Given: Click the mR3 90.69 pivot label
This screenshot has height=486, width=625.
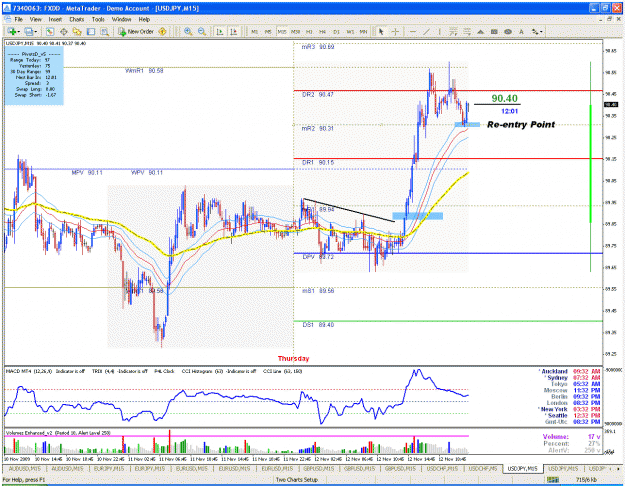Looking at the screenshot, I should point(318,47).
